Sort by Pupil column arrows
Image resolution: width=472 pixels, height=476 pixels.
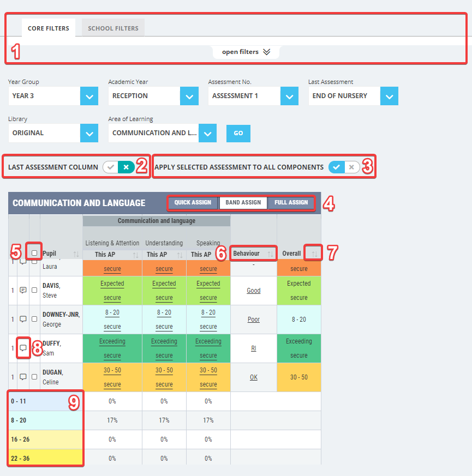[x=76, y=254]
